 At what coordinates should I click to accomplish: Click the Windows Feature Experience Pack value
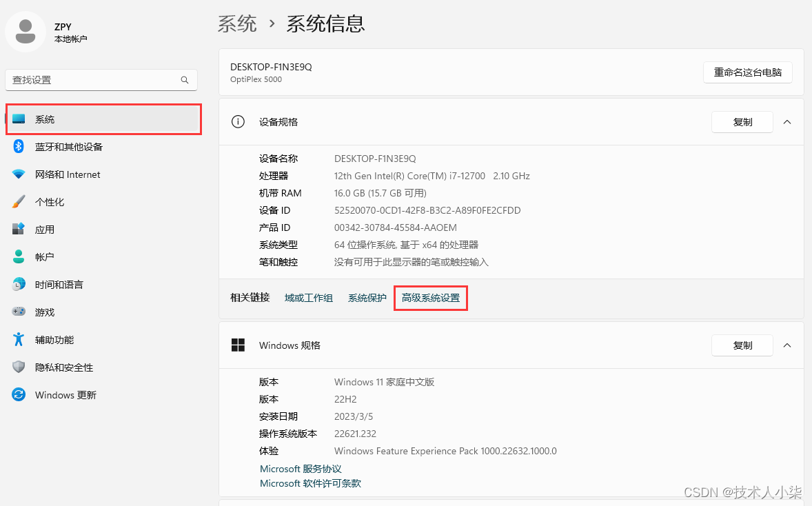point(445,451)
